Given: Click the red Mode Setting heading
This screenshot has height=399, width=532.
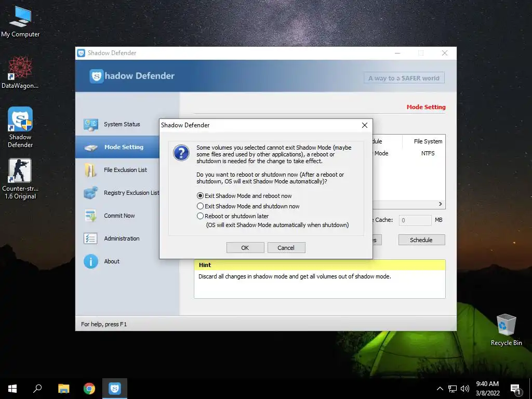Looking at the screenshot, I should (x=426, y=107).
